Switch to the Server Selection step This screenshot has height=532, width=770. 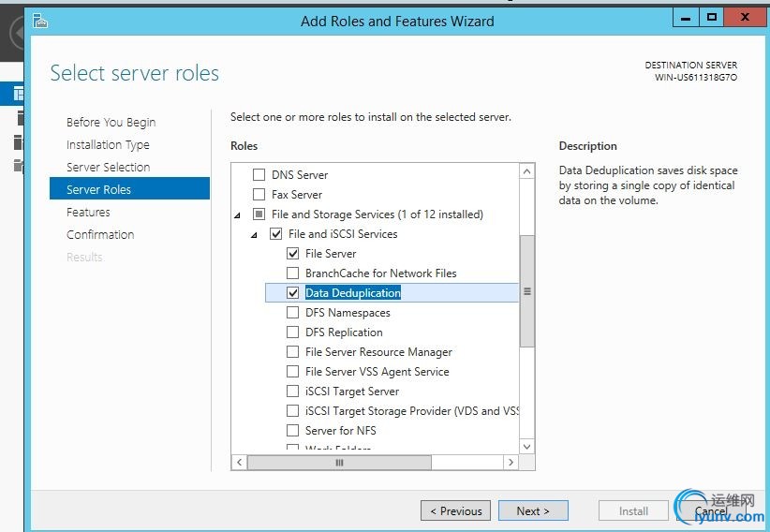pyautogui.click(x=108, y=167)
